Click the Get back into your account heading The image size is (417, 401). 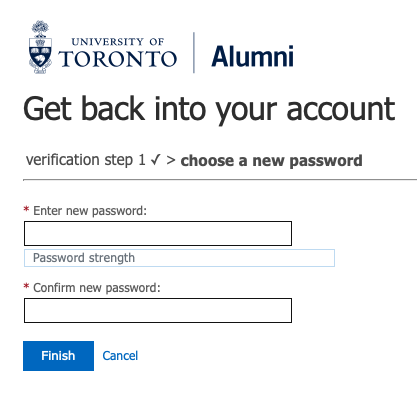click(209, 109)
